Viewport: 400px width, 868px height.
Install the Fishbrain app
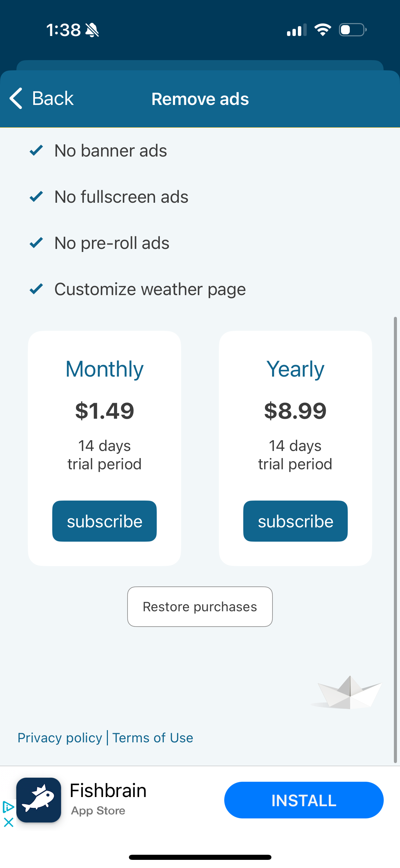pos(304,800)
